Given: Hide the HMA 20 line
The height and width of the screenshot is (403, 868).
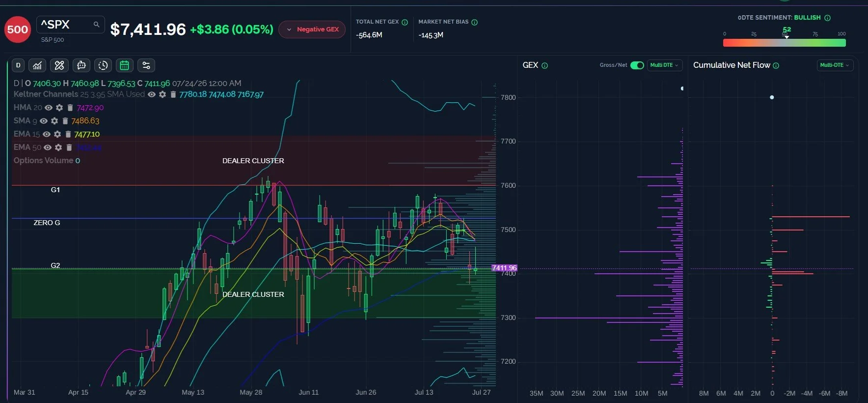Looking at the screenshot, I should click(49, 108).
